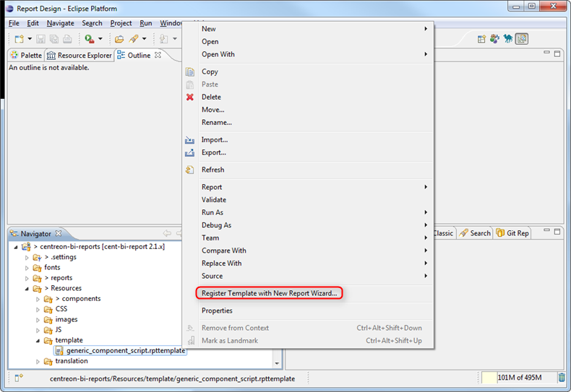Switch to the Palette tab
Screen dimensions: 571x392
tap(25, 56)
